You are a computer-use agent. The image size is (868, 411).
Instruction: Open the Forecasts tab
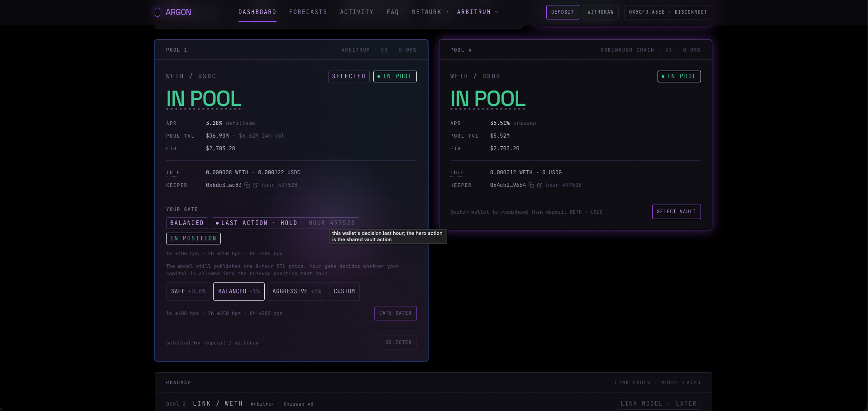click(x=308, y=12)
